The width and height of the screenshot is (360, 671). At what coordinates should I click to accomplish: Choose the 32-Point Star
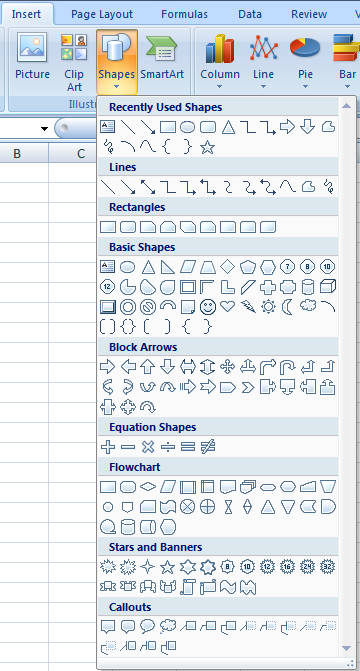[x=328, y=567]
